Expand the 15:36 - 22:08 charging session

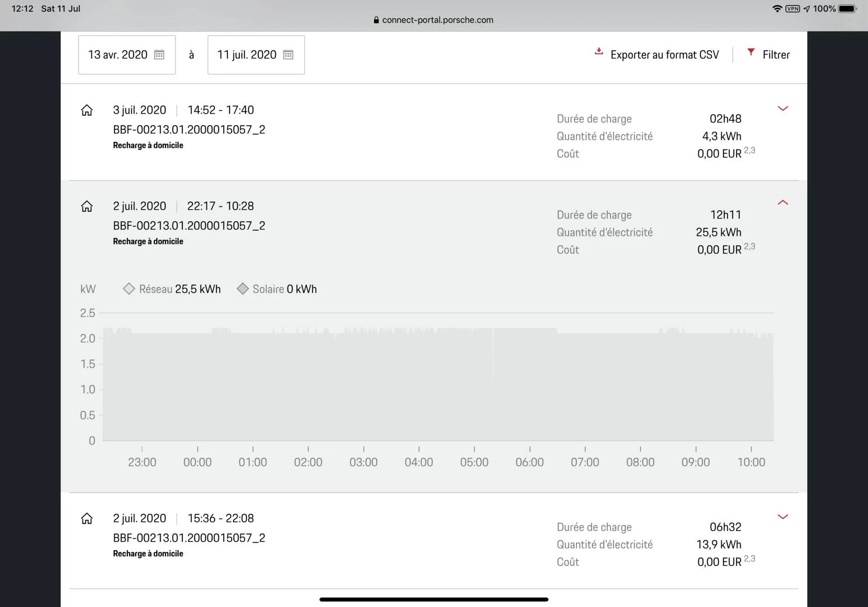(x=783, y=516)
